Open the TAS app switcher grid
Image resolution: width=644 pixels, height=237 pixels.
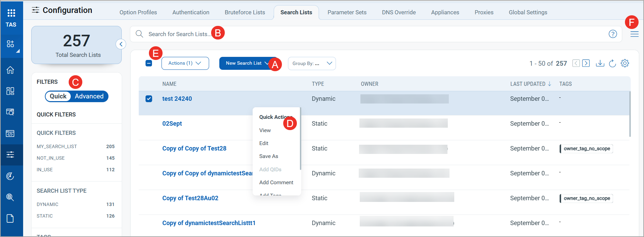pyautogui.click(x=11, y=13)
